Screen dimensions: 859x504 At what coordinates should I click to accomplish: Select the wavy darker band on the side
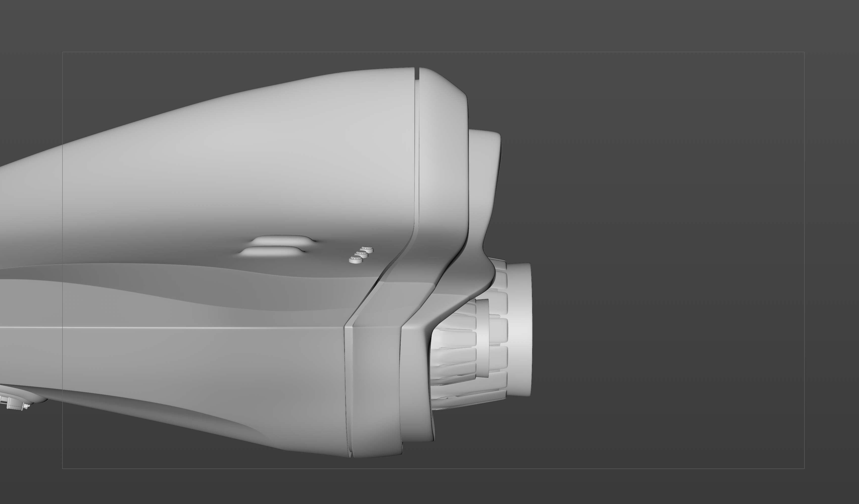coord(205,284)
